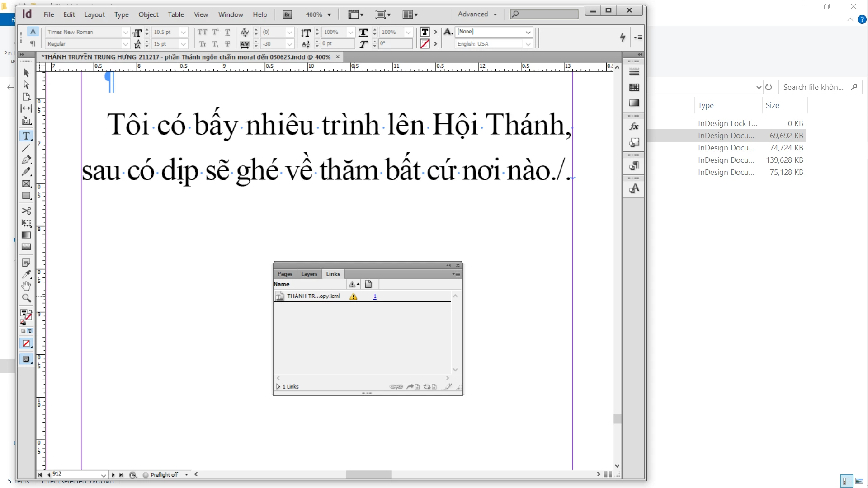Screen dimensions: 868x488
Task: Select the Hand tool
Action: [x=26, y=286]
